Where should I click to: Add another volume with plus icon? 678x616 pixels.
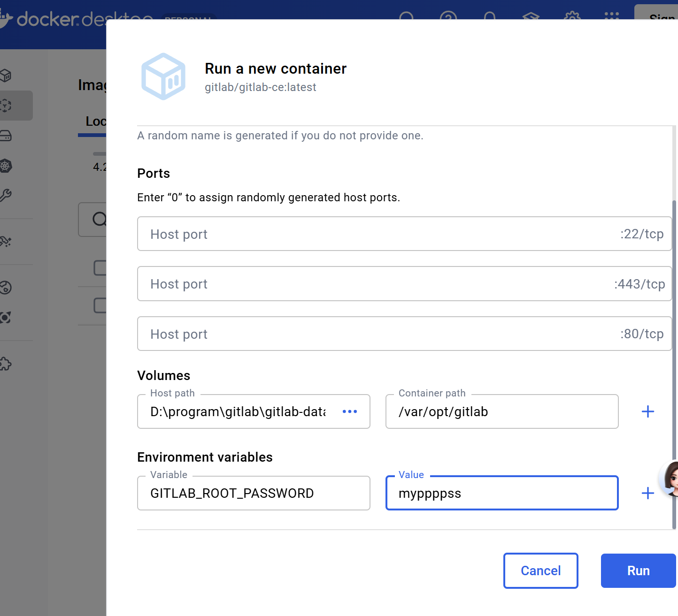point(648,411)
